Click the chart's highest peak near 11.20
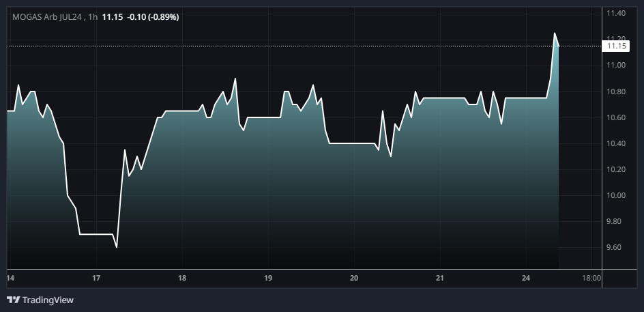The image size is (644, 312). pos(555,33)
